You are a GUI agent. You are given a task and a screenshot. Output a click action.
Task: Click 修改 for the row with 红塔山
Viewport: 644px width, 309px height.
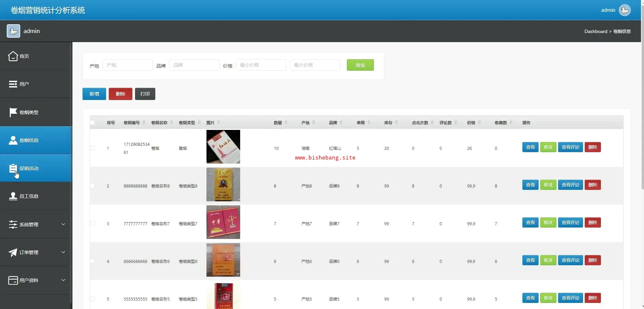548,147
